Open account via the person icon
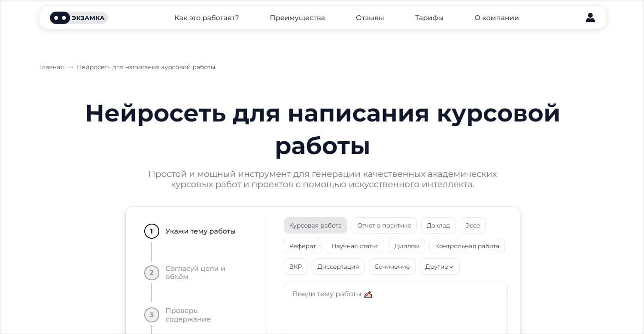Image resolution: width=644 pixels, height=334 pixels. [x=590, y=18]
